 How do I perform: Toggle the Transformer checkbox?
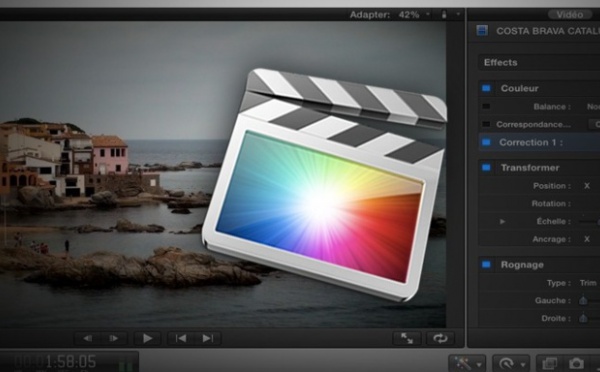coord(486,168)
